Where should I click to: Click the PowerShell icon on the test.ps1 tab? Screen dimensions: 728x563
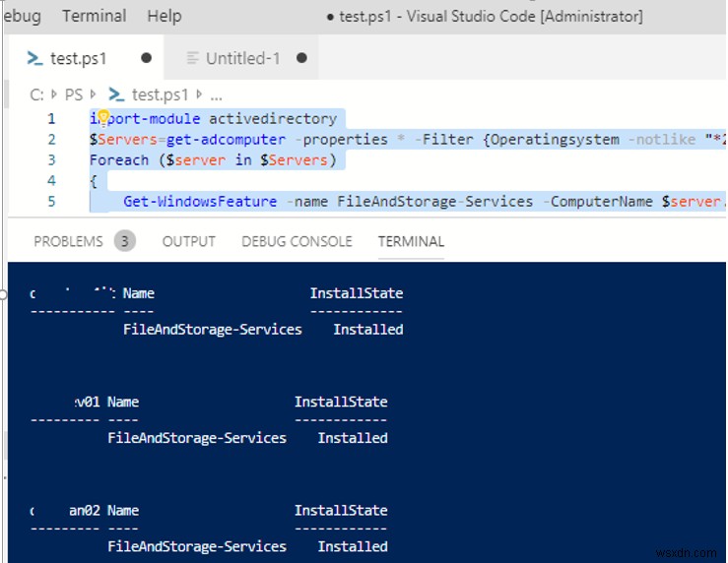tap(34, 58)
